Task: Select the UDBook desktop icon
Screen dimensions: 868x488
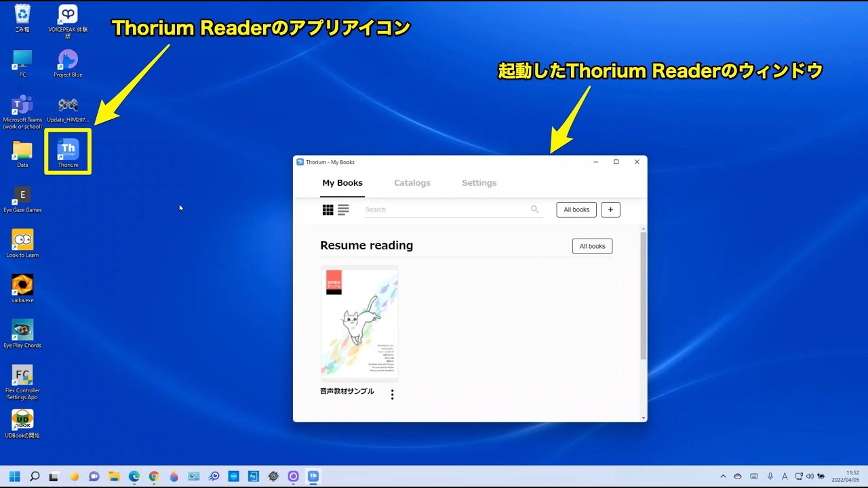Action: tap(22, 424)
